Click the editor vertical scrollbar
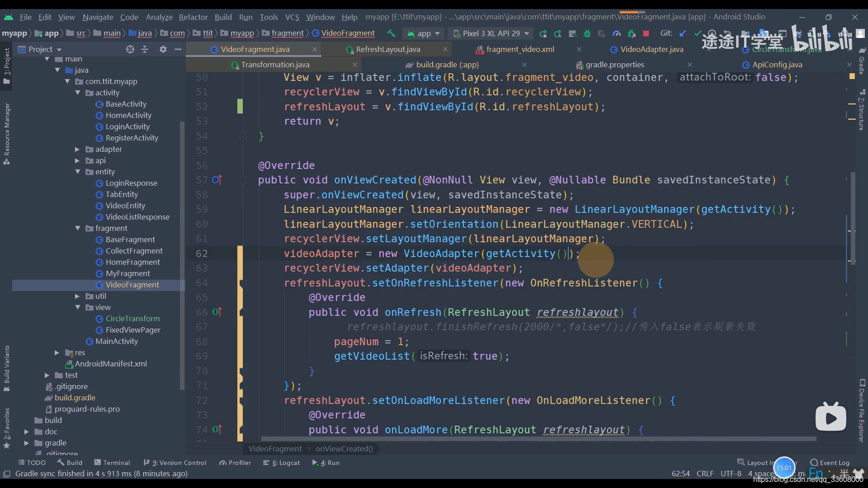This screenshot has width=868, height=488. pyautogui.click(x=853, y=219)
